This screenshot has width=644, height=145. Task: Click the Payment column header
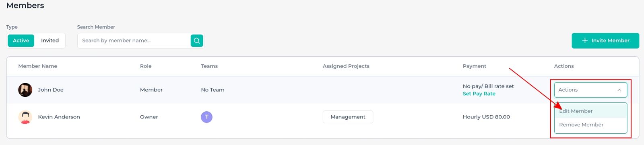pos(475,66)
